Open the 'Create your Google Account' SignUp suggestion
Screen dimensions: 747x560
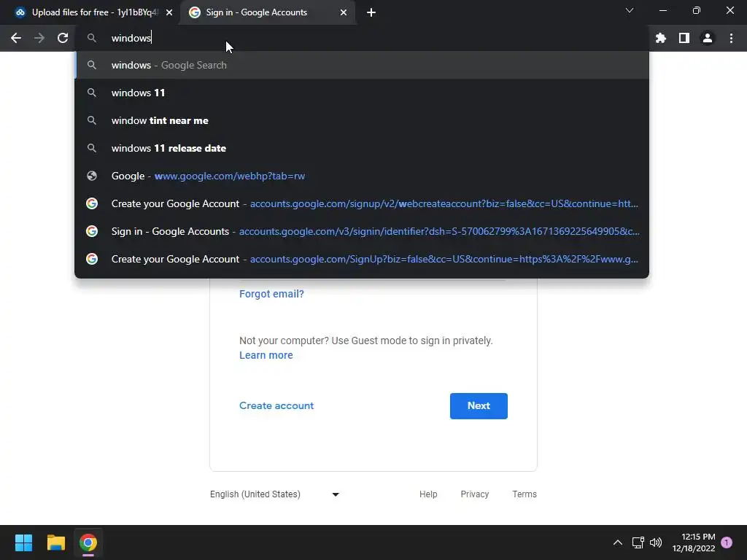point(362,259)
